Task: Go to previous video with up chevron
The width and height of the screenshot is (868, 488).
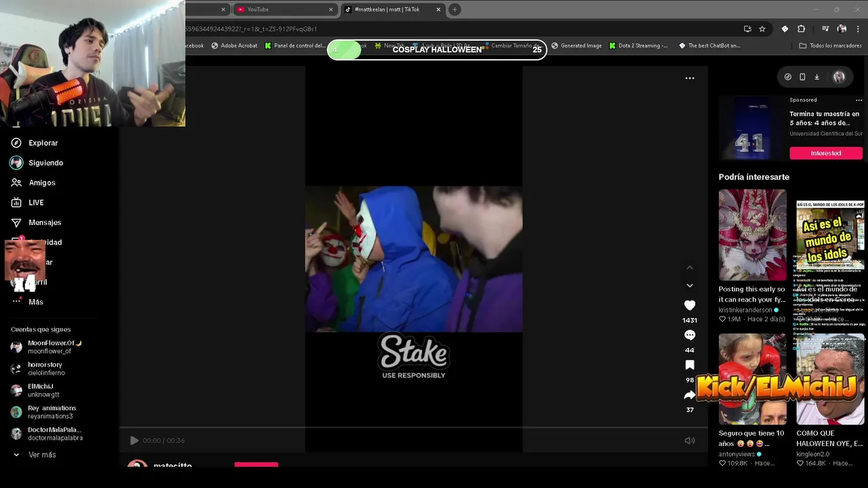Action: point(690,268)
